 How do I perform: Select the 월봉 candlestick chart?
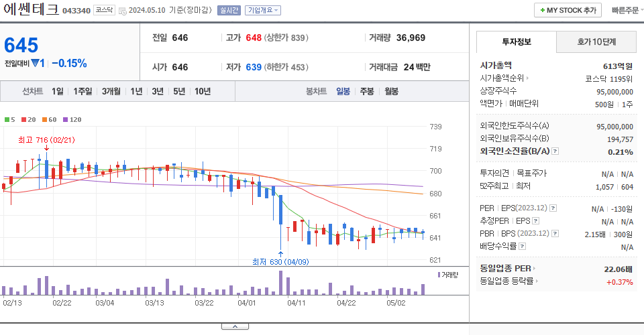click(x=391, y=91)
